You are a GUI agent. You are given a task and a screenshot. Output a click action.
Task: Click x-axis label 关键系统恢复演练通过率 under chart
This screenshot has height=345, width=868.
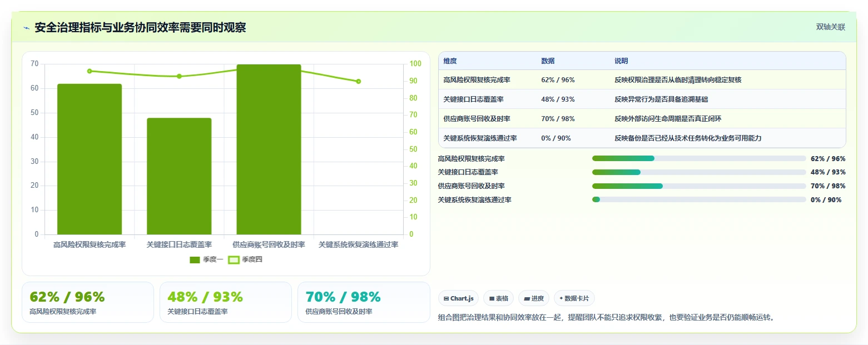[359, 245]
